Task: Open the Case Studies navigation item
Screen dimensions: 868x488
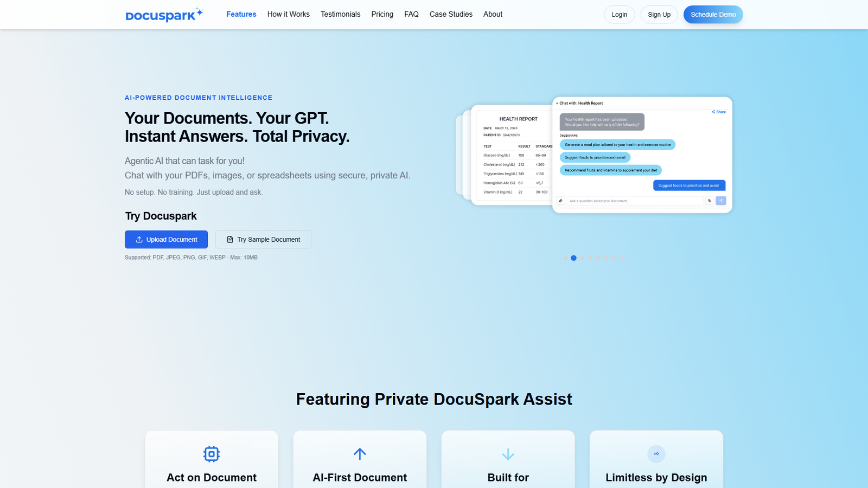Action: pos(451,14)
